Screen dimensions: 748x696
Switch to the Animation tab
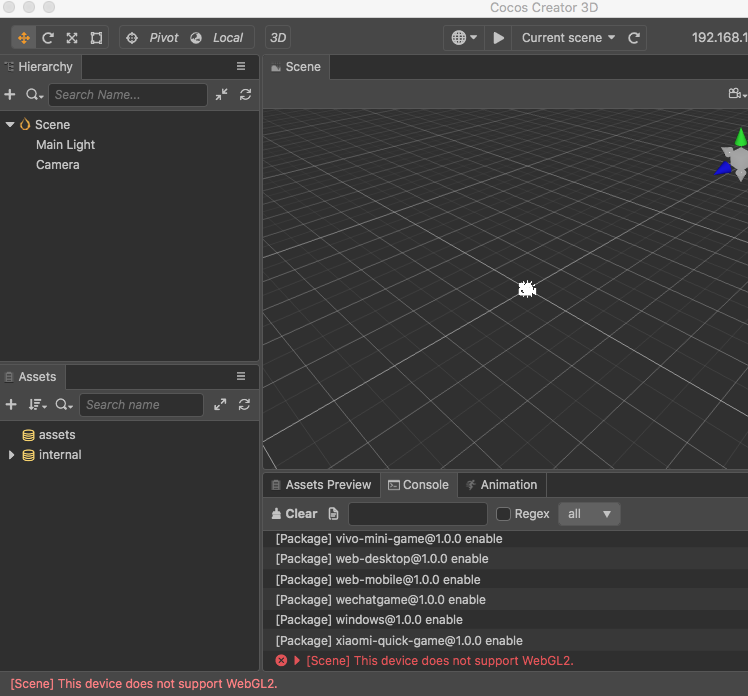click(x=502, y=485)
